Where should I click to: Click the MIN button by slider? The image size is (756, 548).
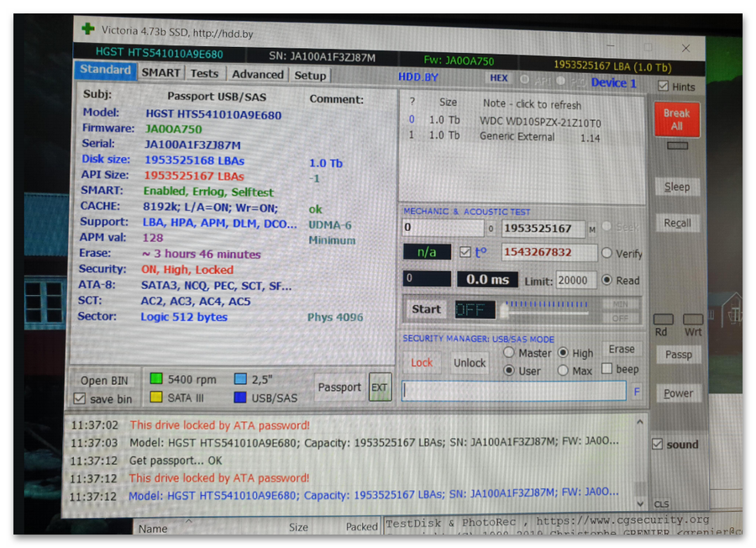pos(621,304)
